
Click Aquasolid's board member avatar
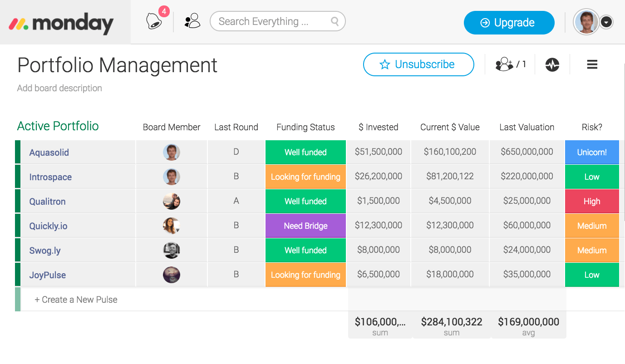(172, 152)
